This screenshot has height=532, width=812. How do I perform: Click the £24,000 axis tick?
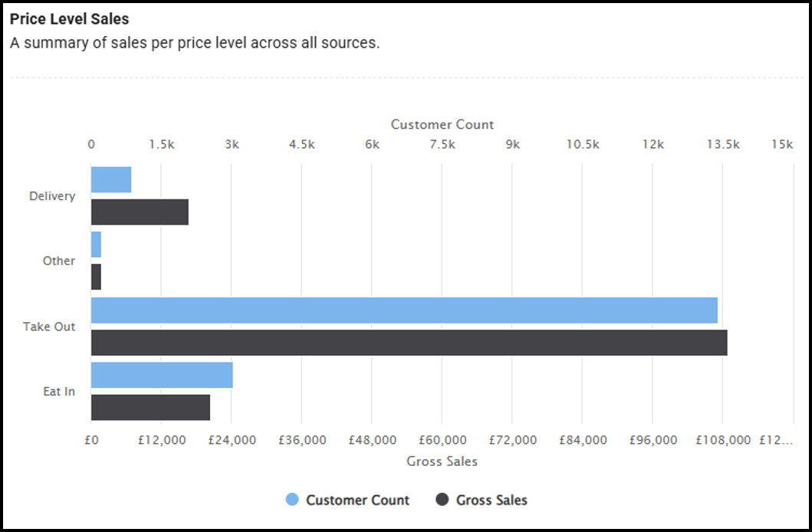point(232,441)
